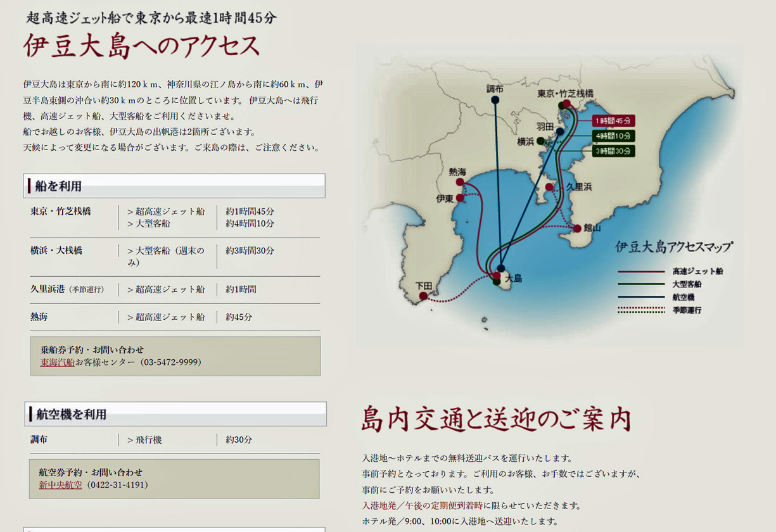Select the 羽田 marker on the map
776x532 pixels.
pos(560,132)
